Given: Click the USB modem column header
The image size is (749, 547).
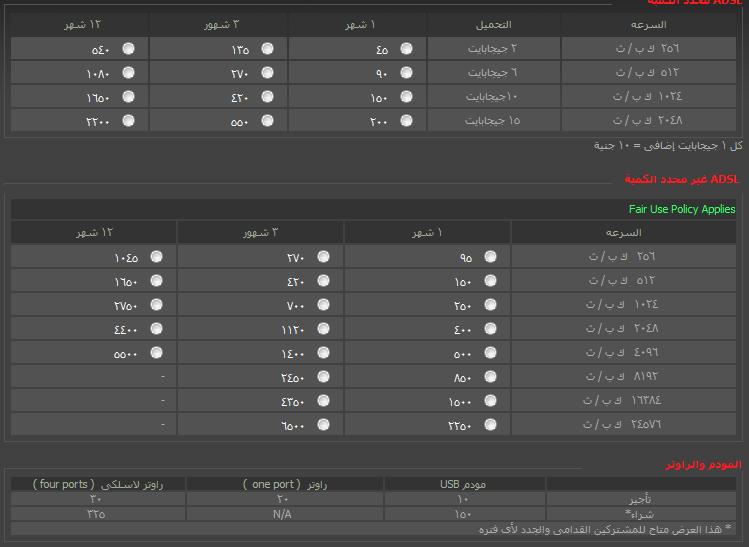Looking at the screenshot, I should [463, 484].
